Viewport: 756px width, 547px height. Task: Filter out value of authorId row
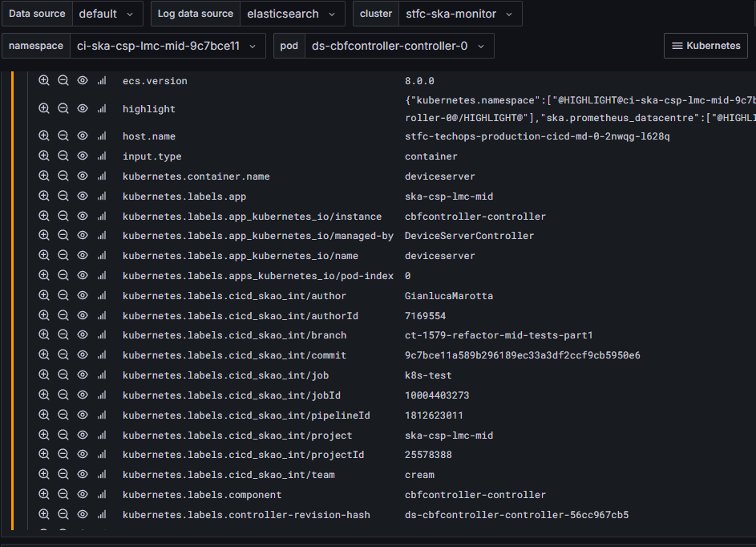[63, 315]
